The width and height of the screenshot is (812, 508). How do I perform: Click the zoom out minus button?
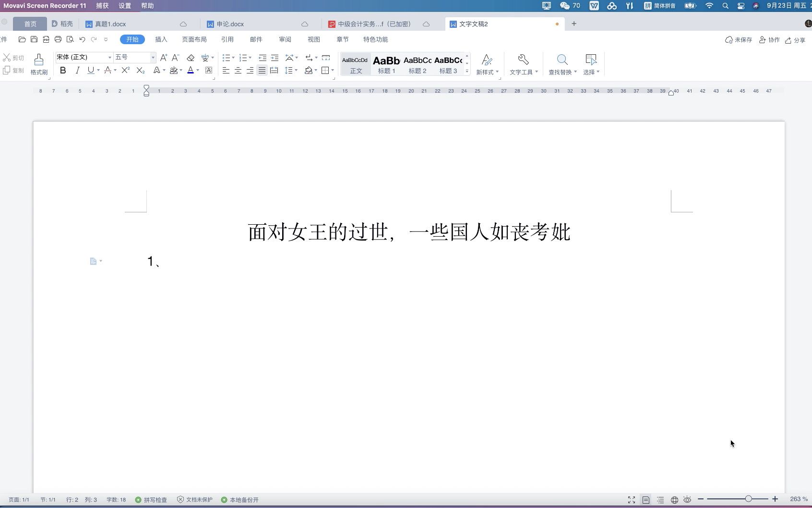[x=701, y=499]
